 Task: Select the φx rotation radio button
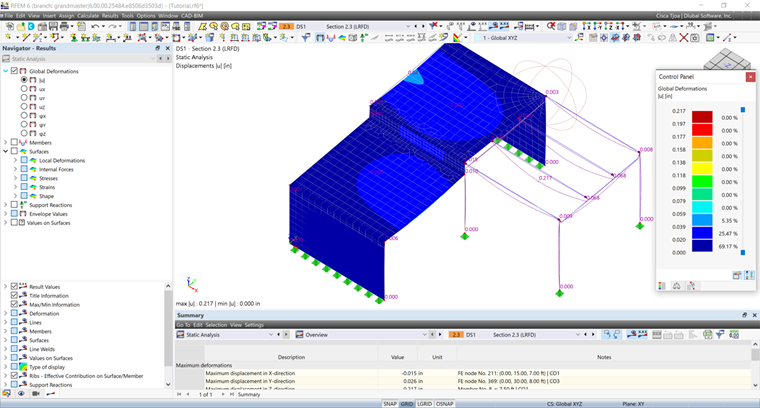(24, 115)
